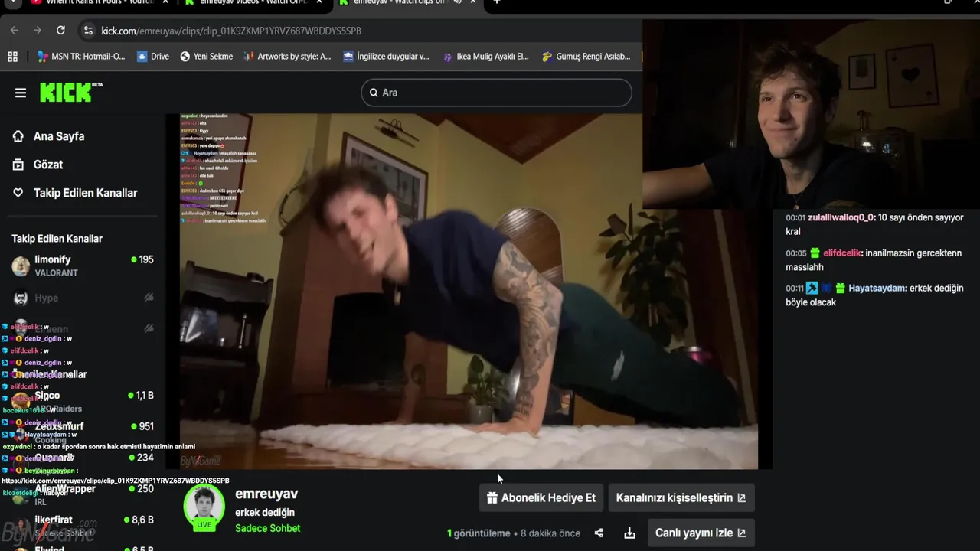The height and width of the screenshot is (551, 980).
Task: Click the '1 görüntüleme' view count
Action: (x=479, y=533)
